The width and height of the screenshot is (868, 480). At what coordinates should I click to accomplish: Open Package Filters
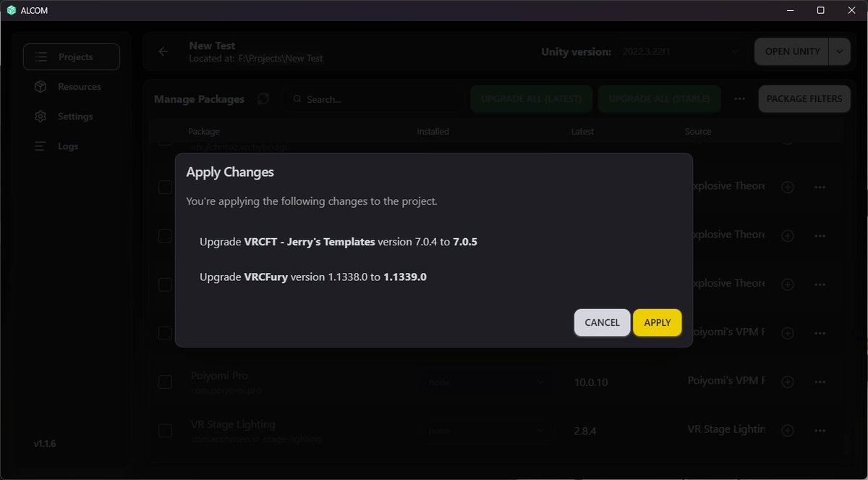[804, 98]
